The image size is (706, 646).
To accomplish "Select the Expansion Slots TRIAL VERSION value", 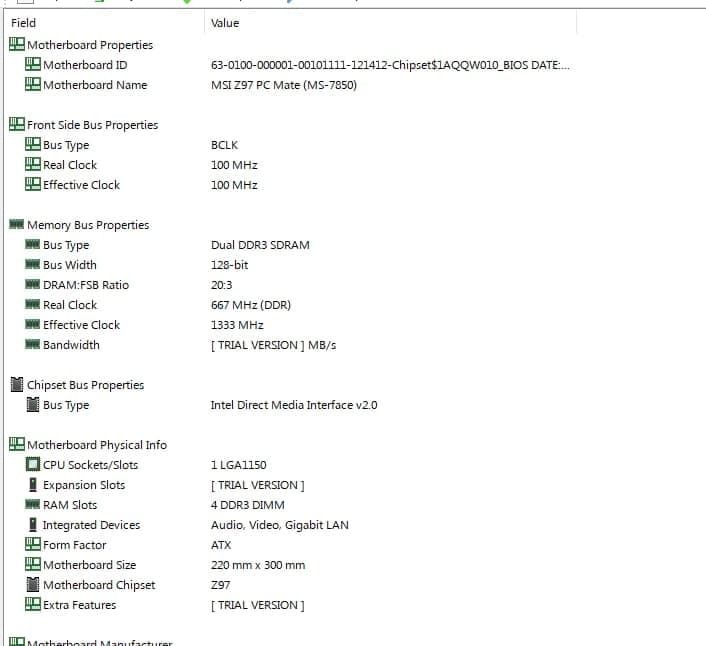I will (x=258, y=485).
